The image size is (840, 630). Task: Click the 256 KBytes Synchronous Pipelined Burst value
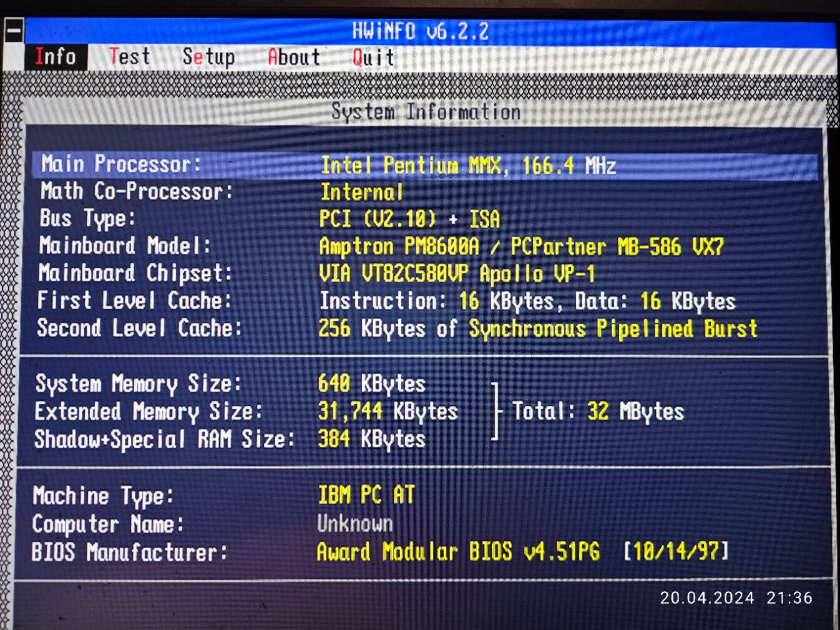pyautogui.click(x=538, y=329)
